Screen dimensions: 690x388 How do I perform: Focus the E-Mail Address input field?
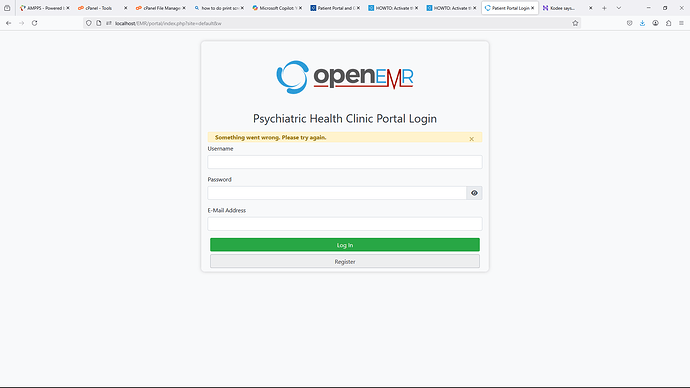point(345,224)
